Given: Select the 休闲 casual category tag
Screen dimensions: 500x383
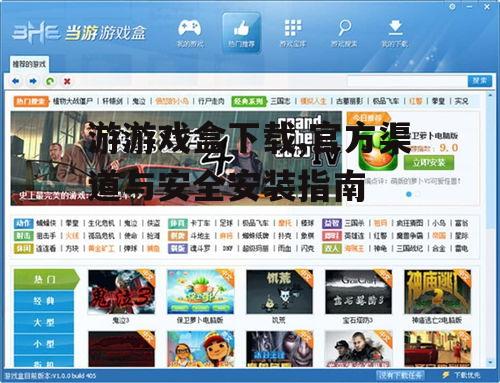Looking at the screenshot, I should pos(23,248).
